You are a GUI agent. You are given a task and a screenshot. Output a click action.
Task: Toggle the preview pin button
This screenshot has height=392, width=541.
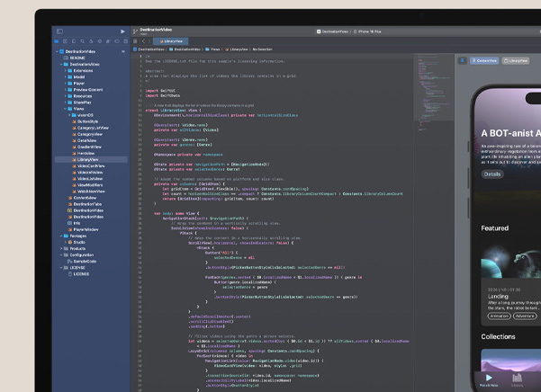pyautogui.click(x=463, y=60)
